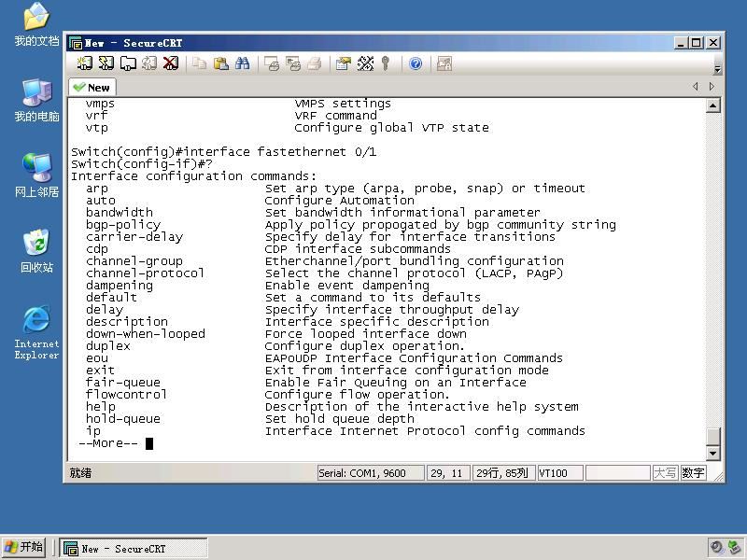Screen dimensions: 747x560
Task: Click the '29行, 85列' status field
Action: click(x=504, y=473)
